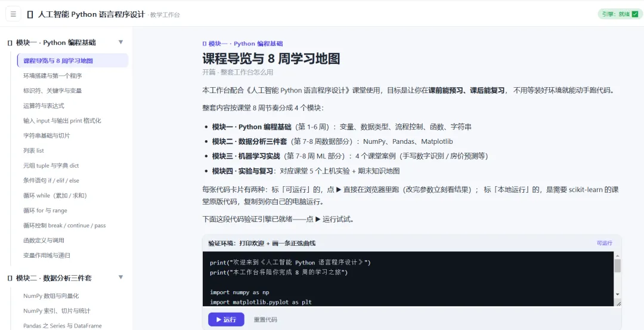Click bullet 模块三 · 机器学习实战
Screen dimensions: 644x330
point(246,156)
